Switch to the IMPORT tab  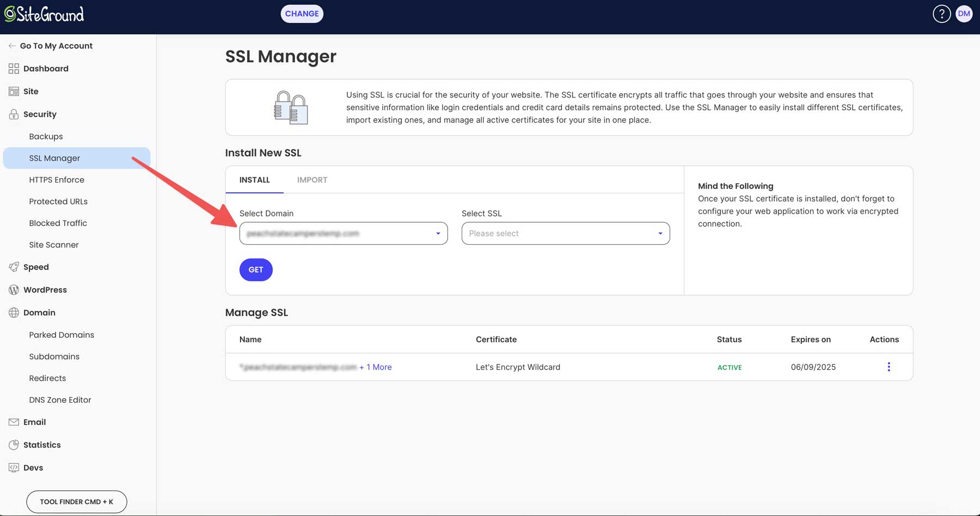pyautogui.click(x=312, y=180)
